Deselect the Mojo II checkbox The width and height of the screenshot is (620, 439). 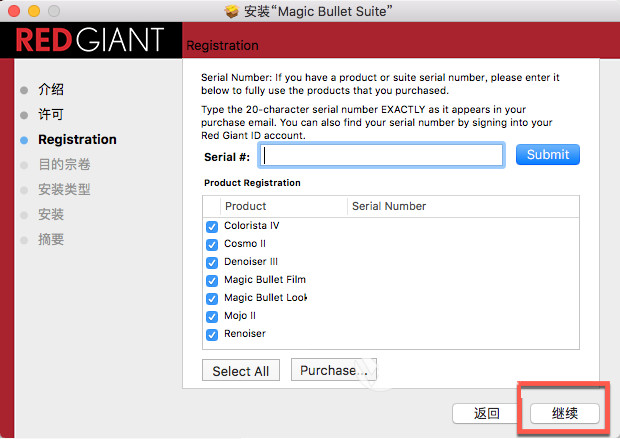click(x=212, y=316)
